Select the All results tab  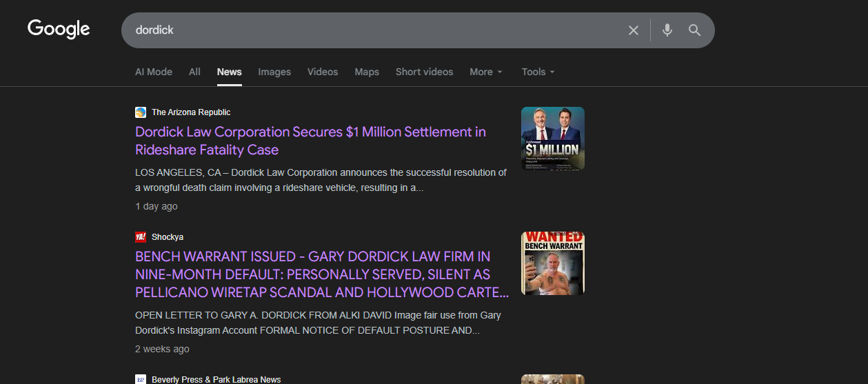pyautogui.click(x=194, y=72)
